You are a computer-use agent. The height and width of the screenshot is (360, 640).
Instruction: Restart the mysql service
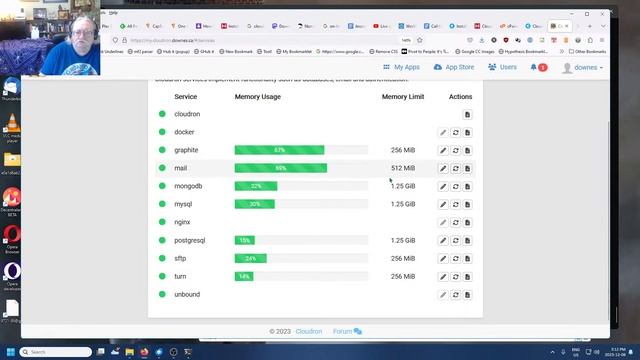[x=456, y=204]
